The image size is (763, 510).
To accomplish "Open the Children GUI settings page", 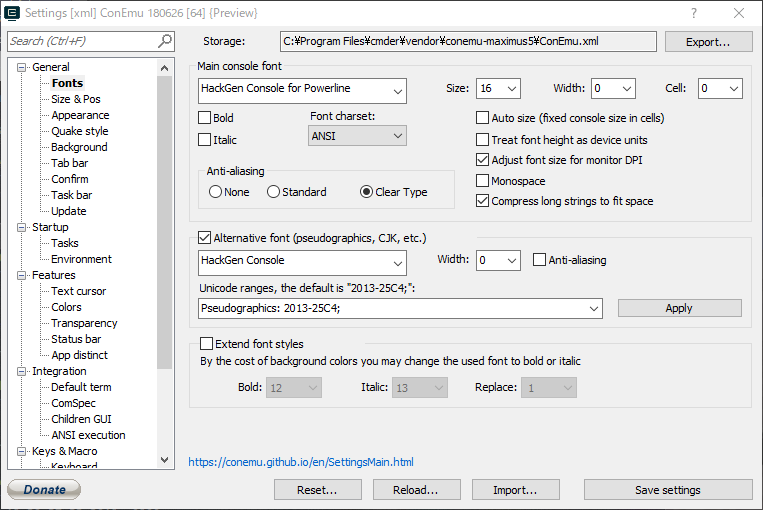I will click(x=81, y=419).
